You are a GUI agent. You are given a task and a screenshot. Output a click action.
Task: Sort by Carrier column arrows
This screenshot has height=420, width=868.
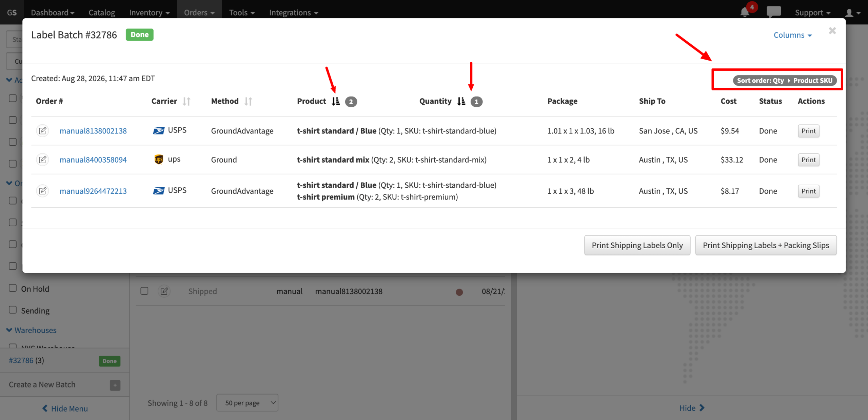pos(186,101)
